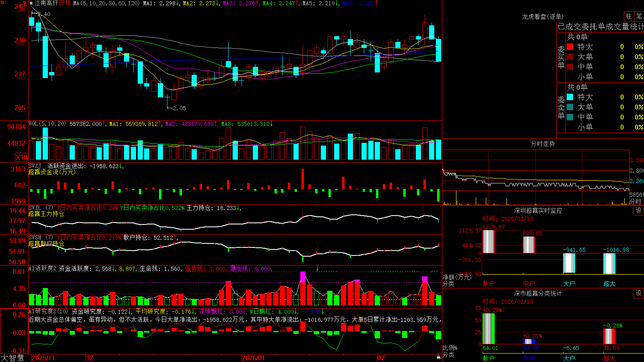Screen dimensions: 644x362
Task: Jump to the 02 month date marker
Action: click(x=381, y=358)
